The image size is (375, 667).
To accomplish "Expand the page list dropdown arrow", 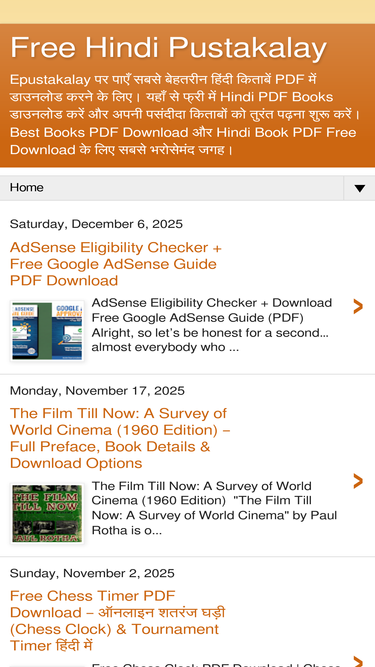I will coord(359,188).
